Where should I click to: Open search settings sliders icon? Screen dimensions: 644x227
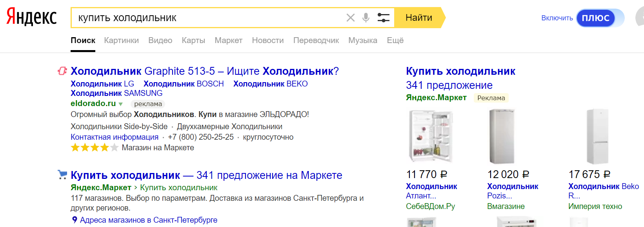(383, 18)
